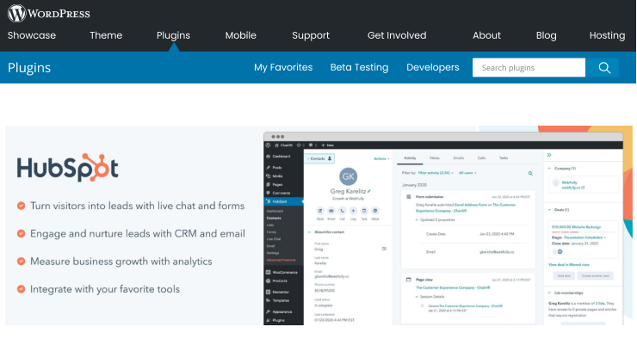Open the Support menu item

[311, 35]
